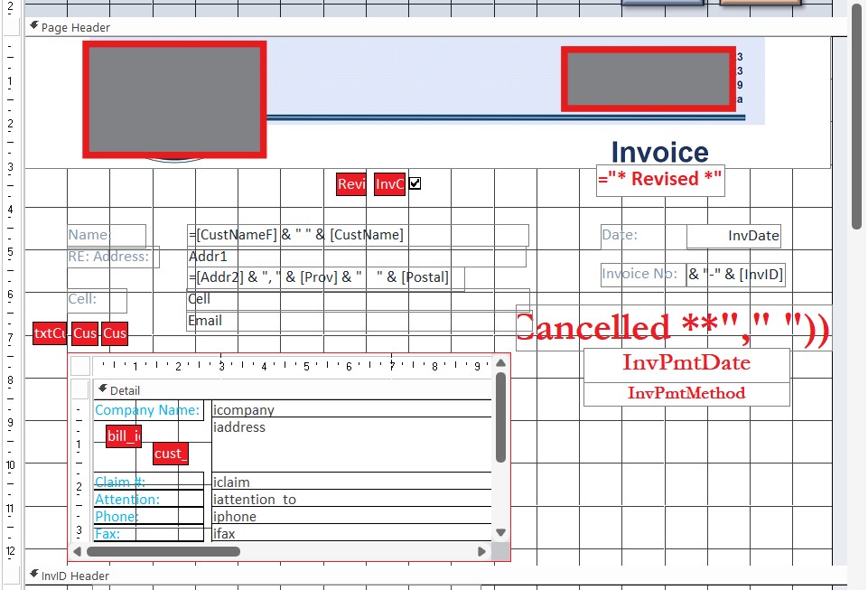
Task: Select the red Revi control
Action: click(x=351, y=183)
